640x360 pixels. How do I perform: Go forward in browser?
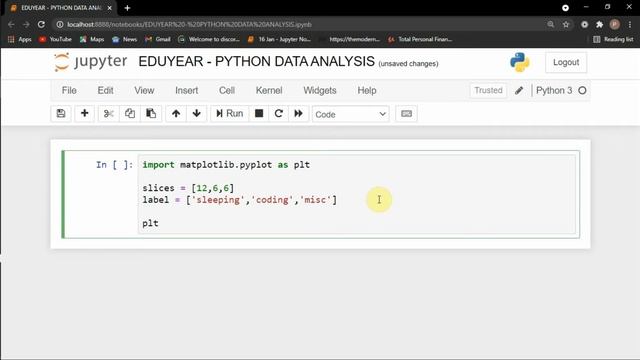pos(26,24)
